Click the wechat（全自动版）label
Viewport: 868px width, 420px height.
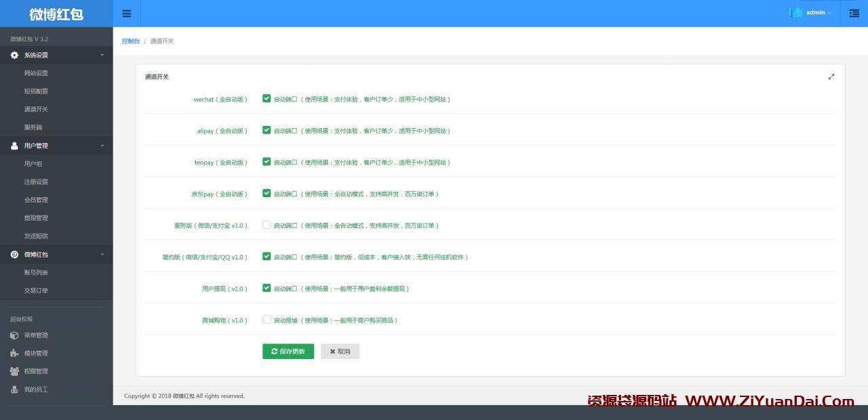click(220, 100)
